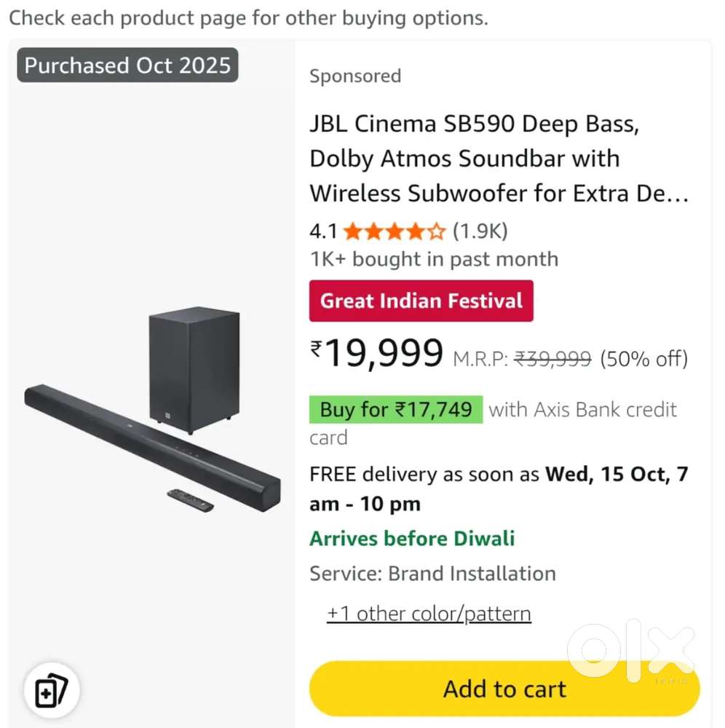Click the subwoofer in the product image

pos(194,369)
